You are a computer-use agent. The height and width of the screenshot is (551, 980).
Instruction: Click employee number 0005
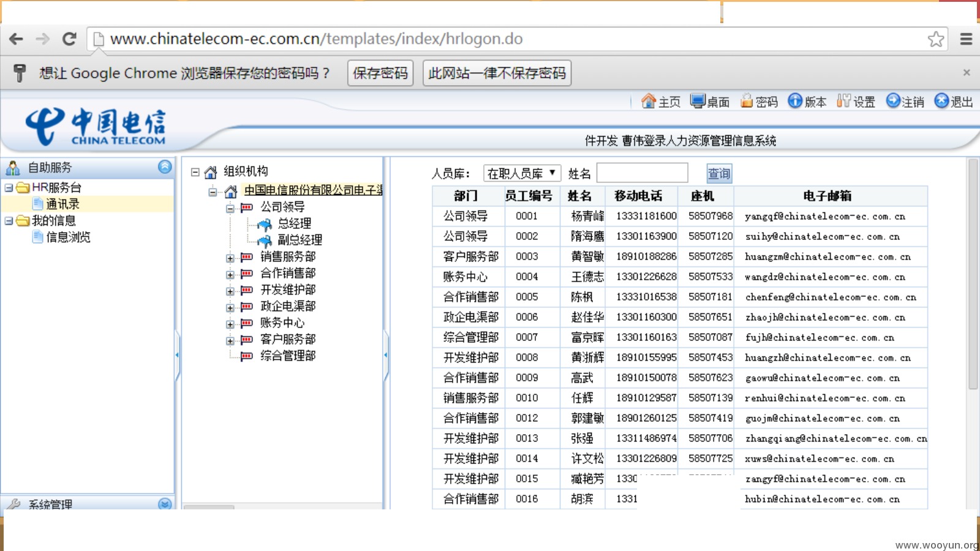pyautogui.click(x=527, y=297)
